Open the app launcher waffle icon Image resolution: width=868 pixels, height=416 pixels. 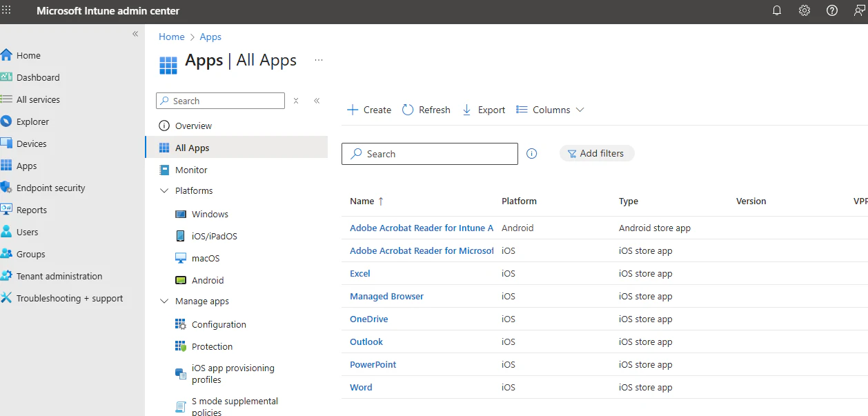(7, 10)
